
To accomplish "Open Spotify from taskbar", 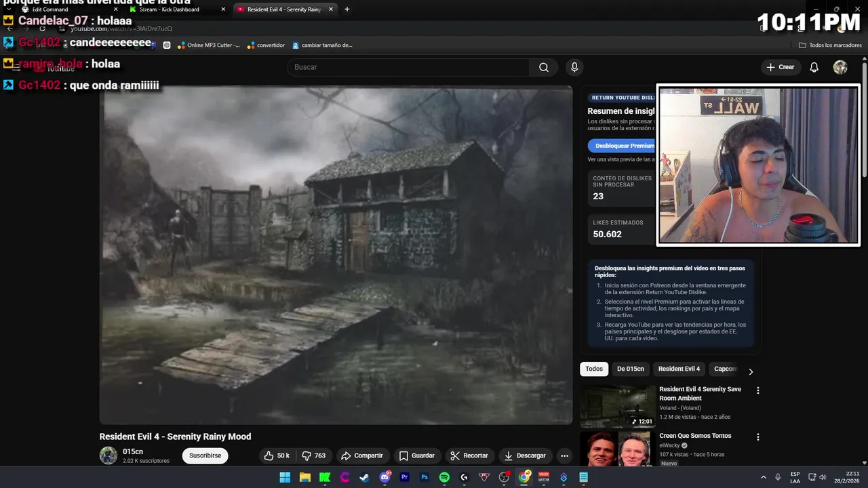I will click(x=444, y=477).
